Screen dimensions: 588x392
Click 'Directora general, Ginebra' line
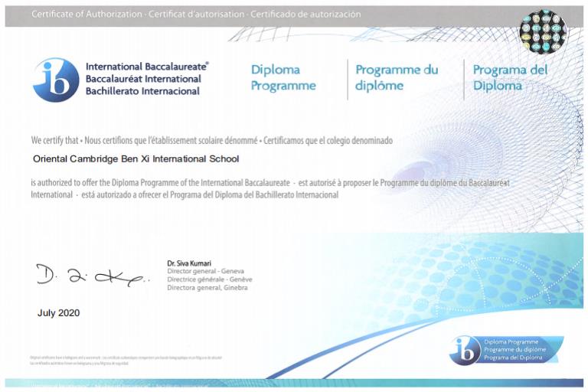[207, 288]
